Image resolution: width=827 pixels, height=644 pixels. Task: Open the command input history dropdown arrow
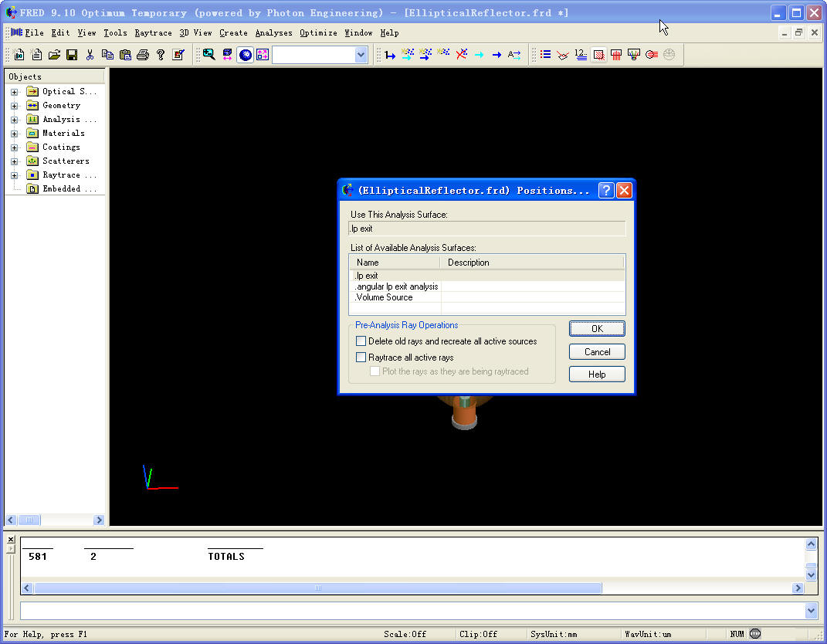coord(812,611)
